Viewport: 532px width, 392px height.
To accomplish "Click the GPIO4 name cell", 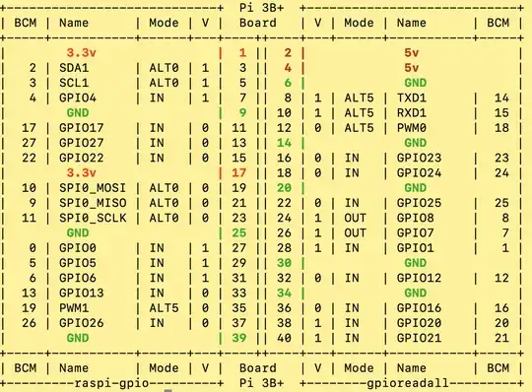I will [78, 98].
